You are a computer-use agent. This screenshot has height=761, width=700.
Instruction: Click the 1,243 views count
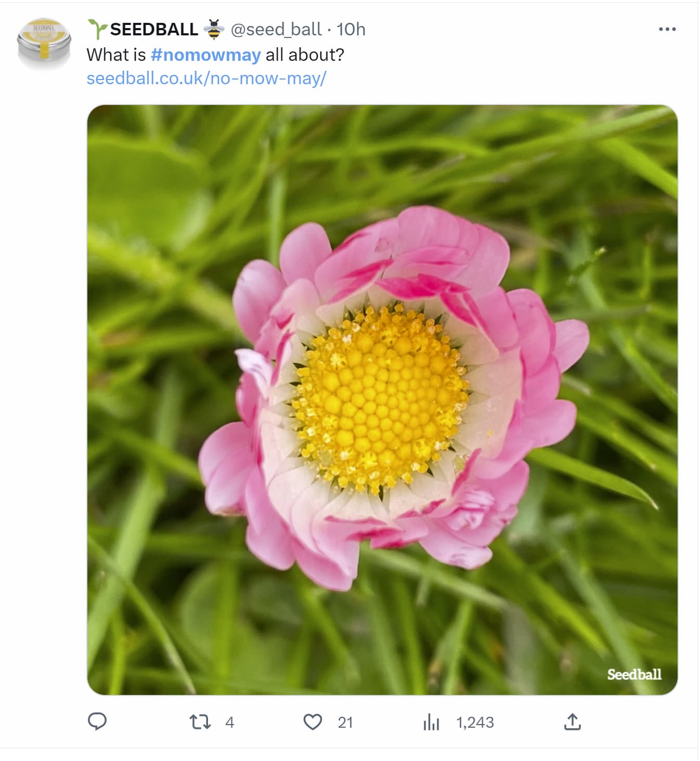(x=475, y=723)
